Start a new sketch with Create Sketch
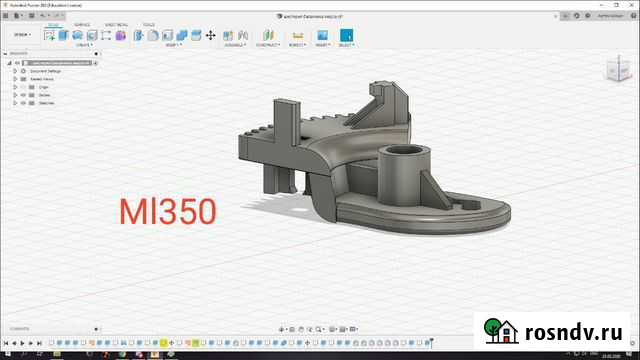 (49, 36)
